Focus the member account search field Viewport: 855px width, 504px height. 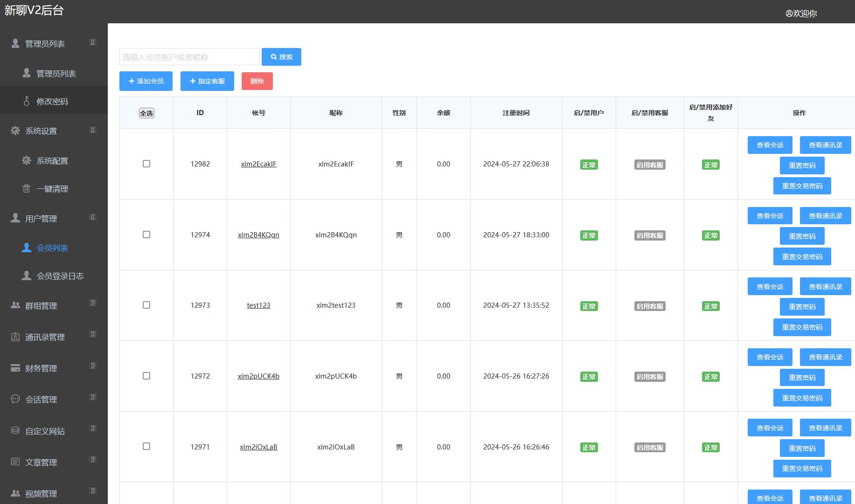[189, 57]
